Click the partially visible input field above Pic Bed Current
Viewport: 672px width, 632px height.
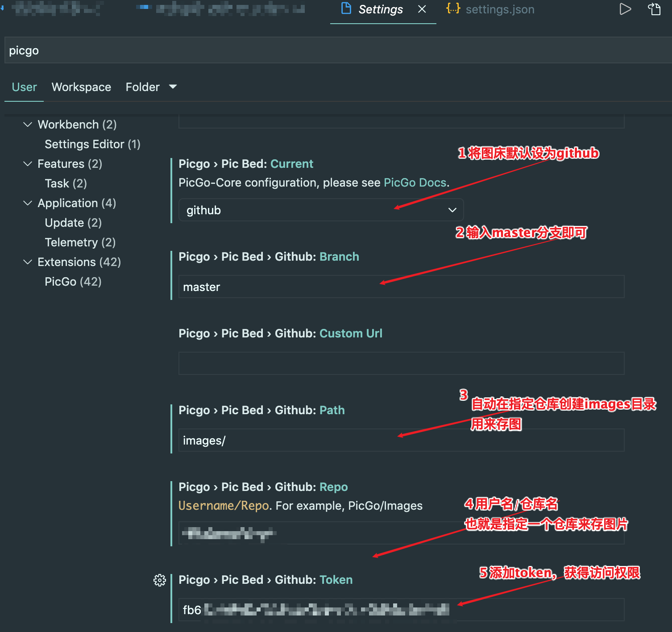click(x=401, y=121)
